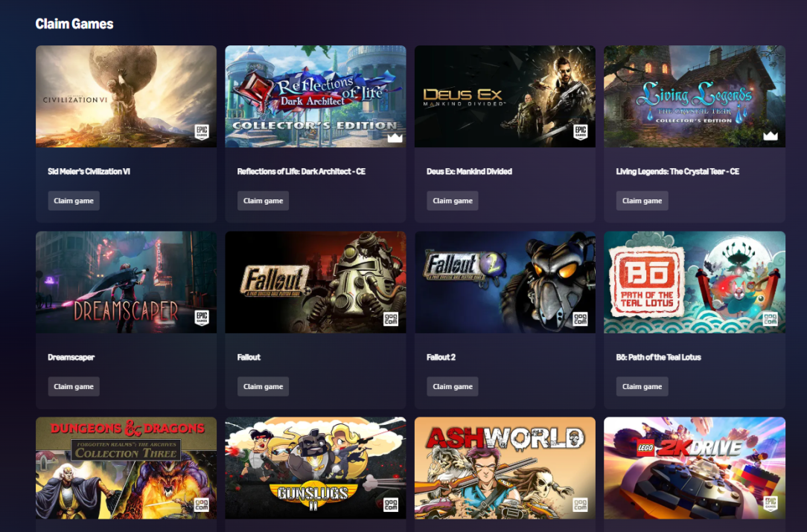Select the Fallout title text

click(249, 357)
